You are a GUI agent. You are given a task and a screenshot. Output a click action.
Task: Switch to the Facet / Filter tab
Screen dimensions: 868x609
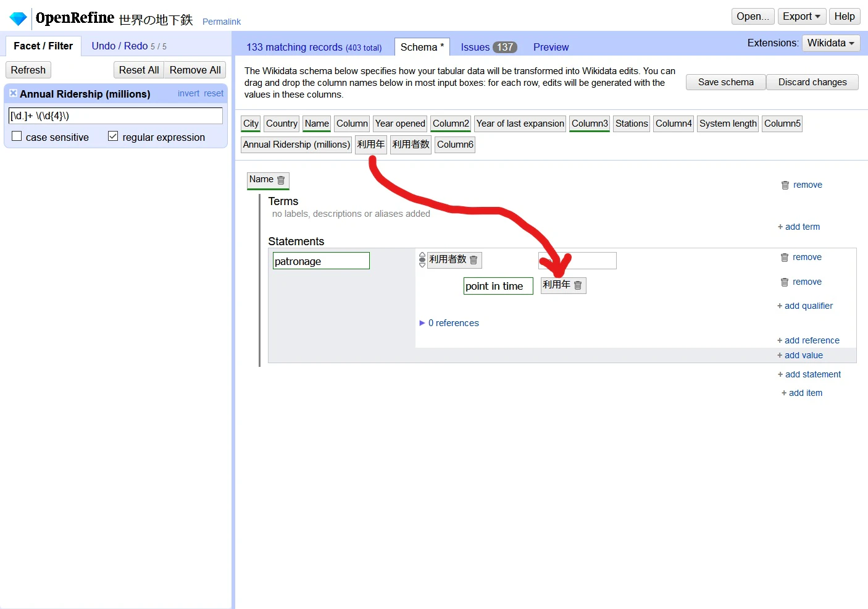tap(43, 46)
